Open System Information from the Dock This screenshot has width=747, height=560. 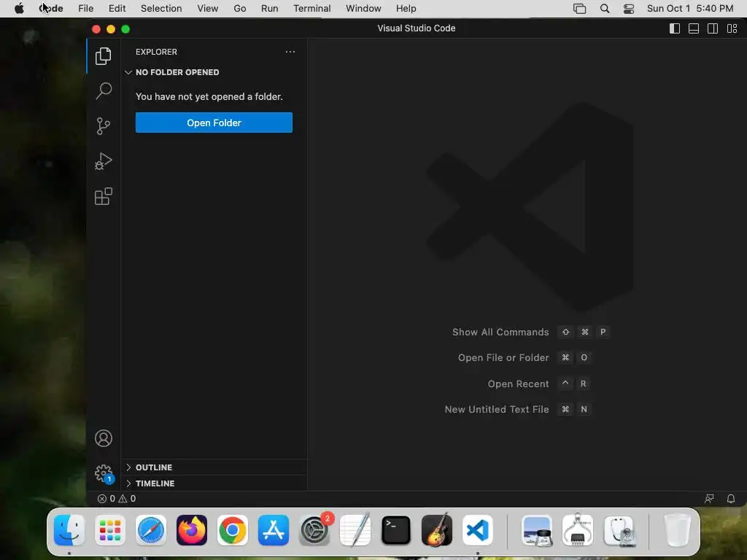(x=578, y=530)
